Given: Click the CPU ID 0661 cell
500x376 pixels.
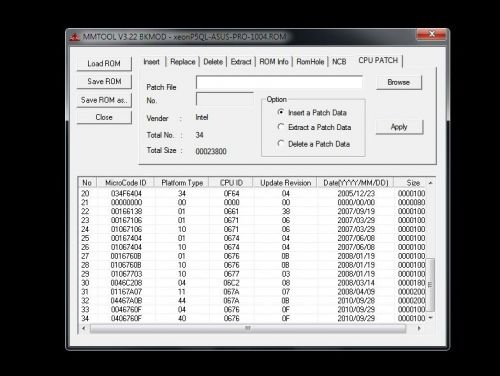Looking at the screenshot, I should click(x=231, y=211).
